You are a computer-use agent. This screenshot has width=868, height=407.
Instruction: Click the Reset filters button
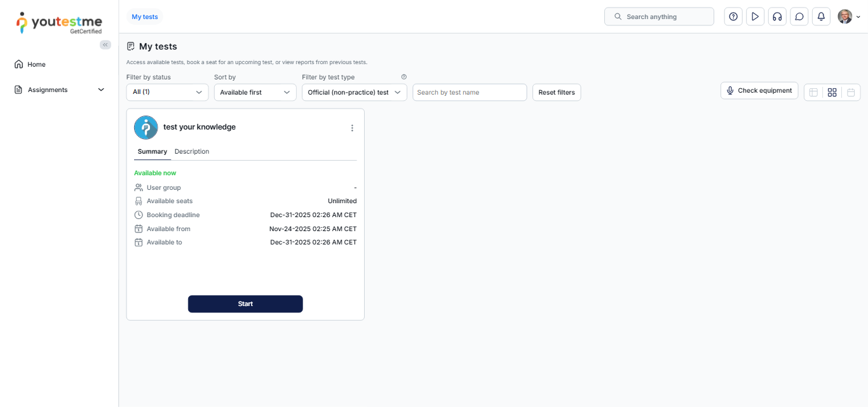click(556, 92)
